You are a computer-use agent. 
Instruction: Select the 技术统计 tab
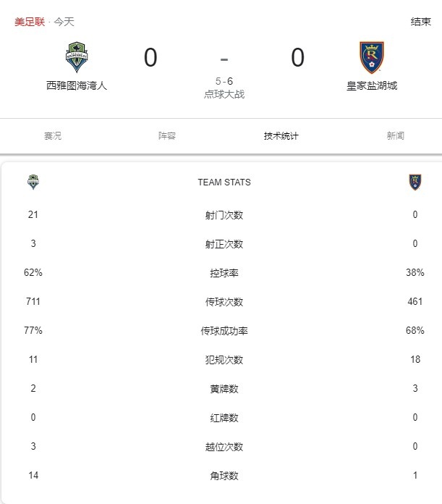pos(281,135)
